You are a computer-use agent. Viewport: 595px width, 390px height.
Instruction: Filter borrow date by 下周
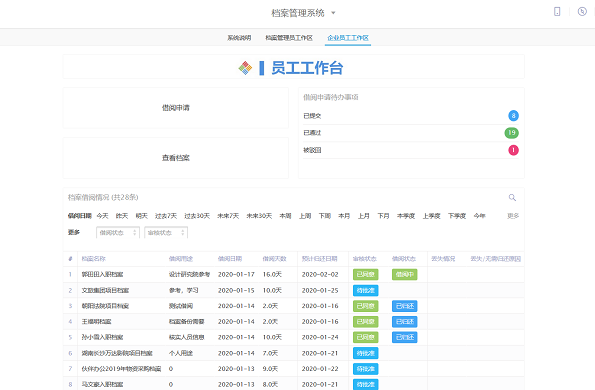[x=325, y=216]
